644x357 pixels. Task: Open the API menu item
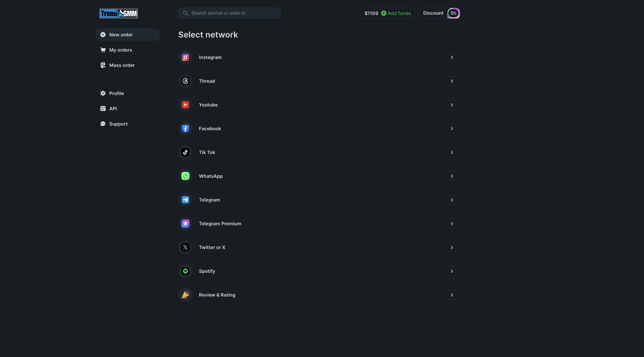(113, 109)
